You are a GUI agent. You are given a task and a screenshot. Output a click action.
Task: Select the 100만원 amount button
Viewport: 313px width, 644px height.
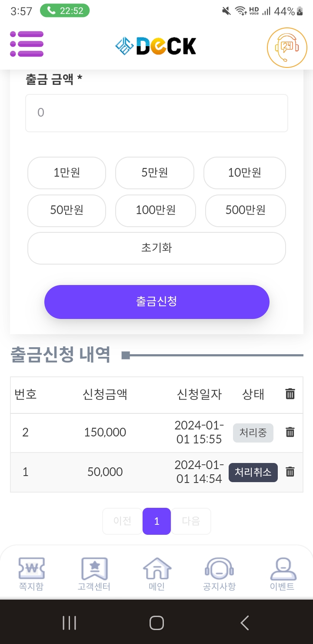[155, 211]
